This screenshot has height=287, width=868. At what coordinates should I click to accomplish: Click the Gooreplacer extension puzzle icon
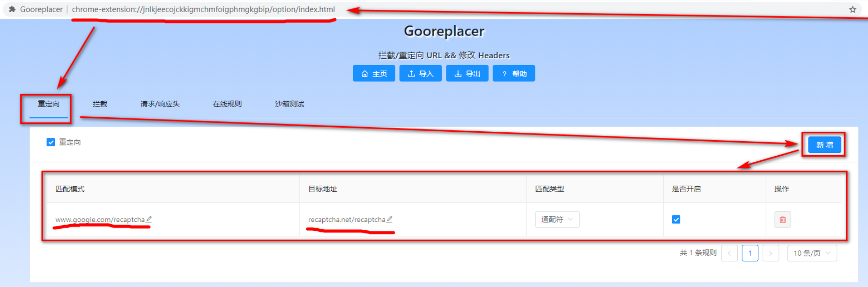(12, 9)
